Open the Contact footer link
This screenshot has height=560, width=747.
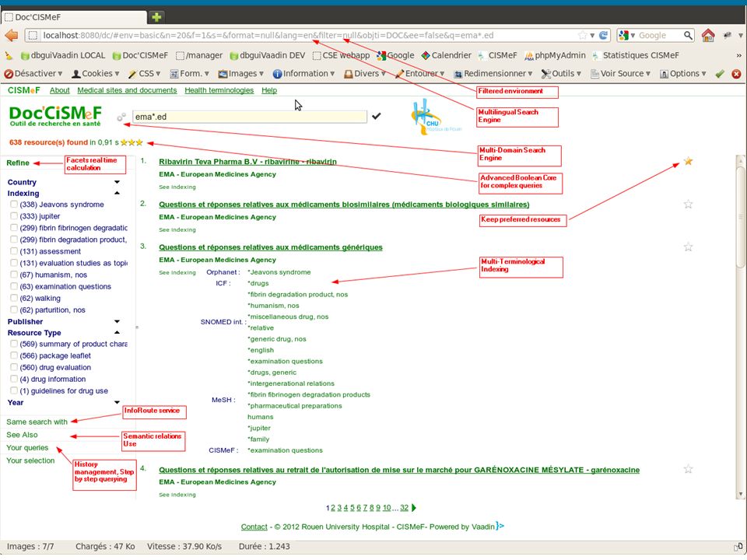pyautogui.click(x=254, y=527)
